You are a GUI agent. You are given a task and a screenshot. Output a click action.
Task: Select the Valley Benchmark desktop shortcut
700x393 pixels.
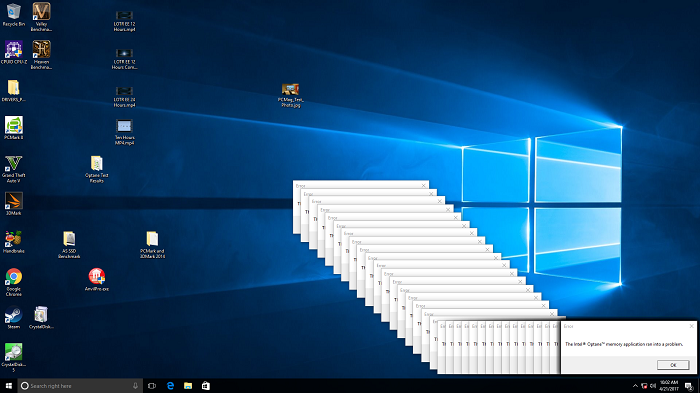(41, 17)
